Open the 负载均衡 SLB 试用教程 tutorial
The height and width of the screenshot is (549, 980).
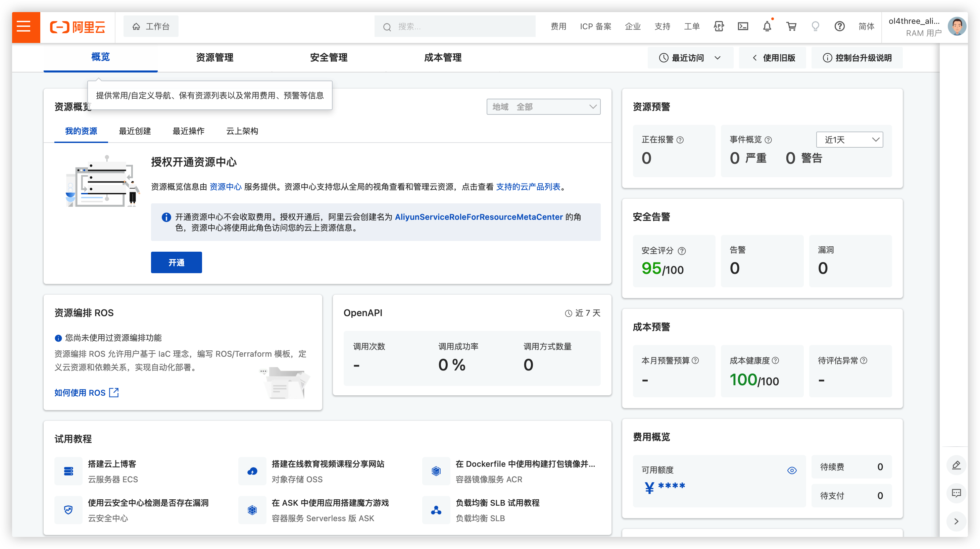click(x=498, y=503)
